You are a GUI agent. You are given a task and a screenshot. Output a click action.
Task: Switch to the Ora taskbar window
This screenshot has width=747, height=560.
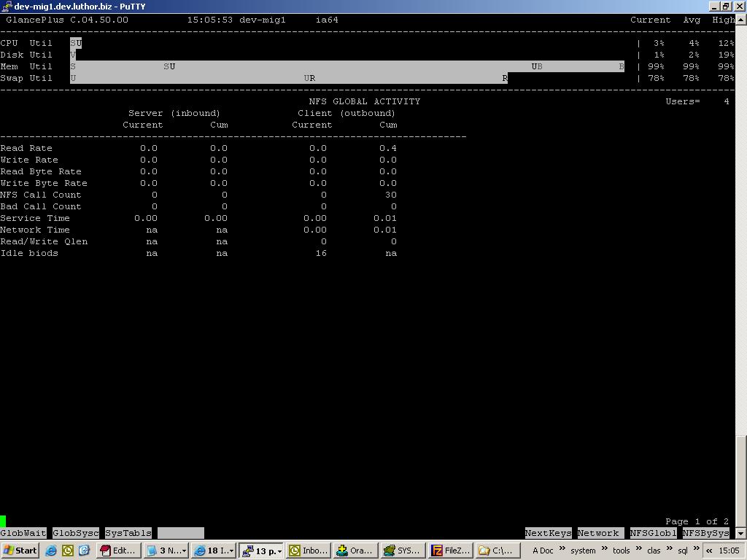[355, 551]
